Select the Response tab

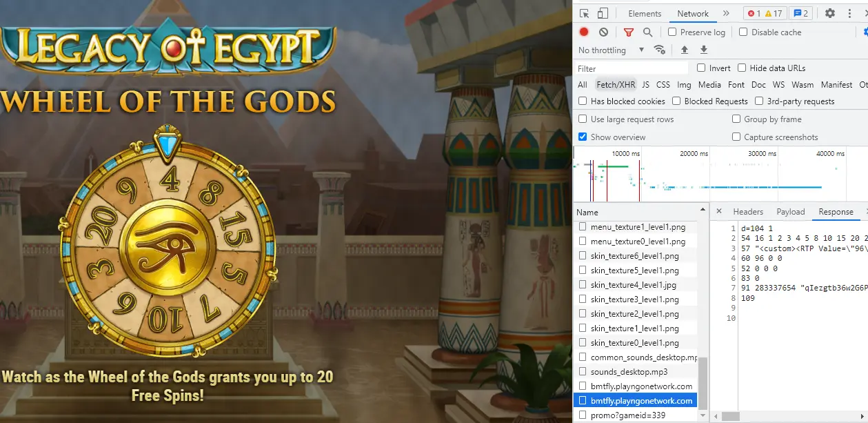point(836,212)
